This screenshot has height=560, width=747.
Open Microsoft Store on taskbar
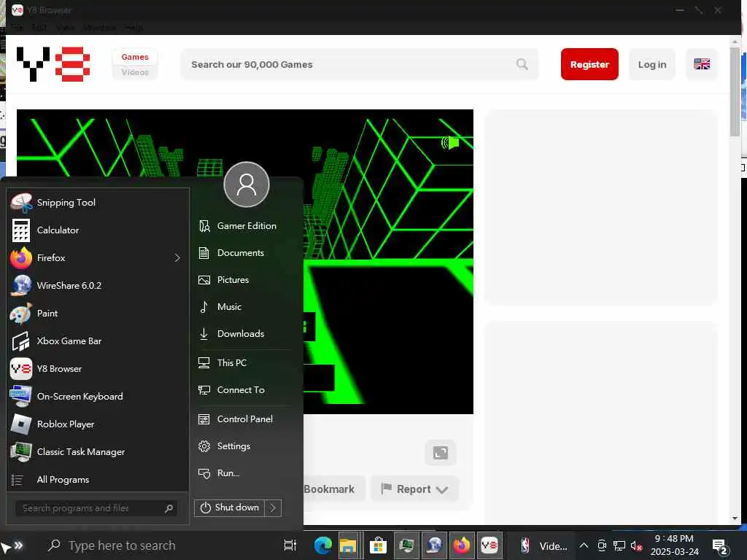(378, 545)
